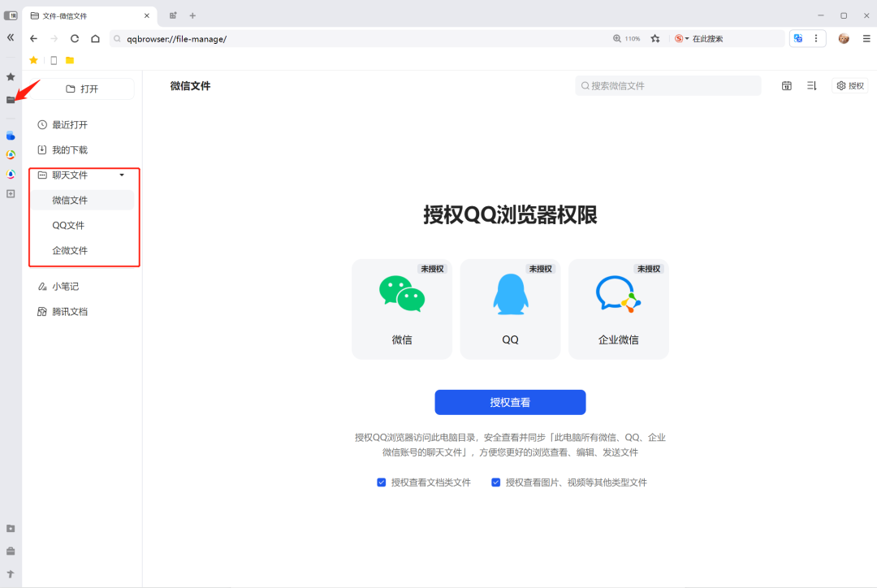Screen dimensions: 877x588
Task: Open the tab grid manager icon
Action: tap(173, 15)
